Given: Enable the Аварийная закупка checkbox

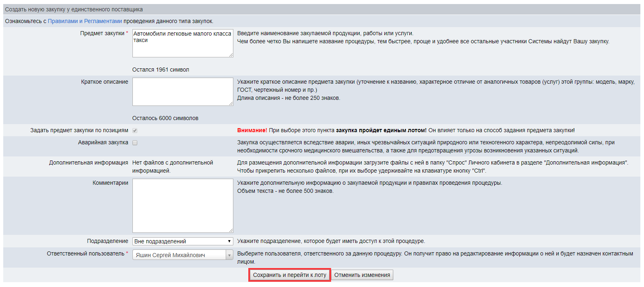Looking at the screenshot, I should [135, 143].
